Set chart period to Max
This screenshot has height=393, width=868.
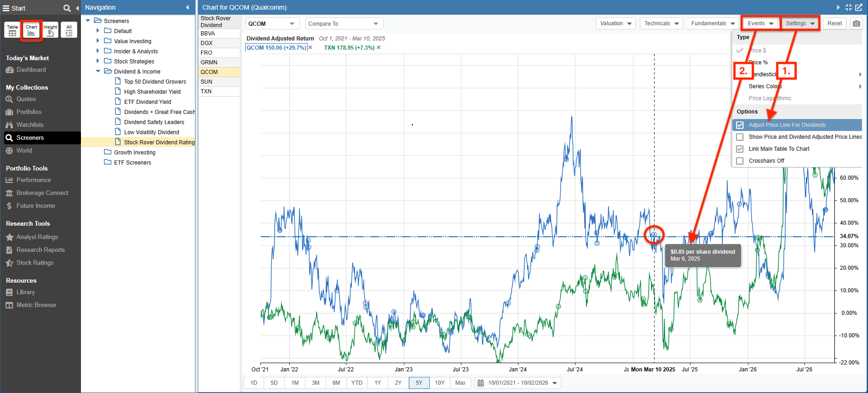[x=460, y=383]
